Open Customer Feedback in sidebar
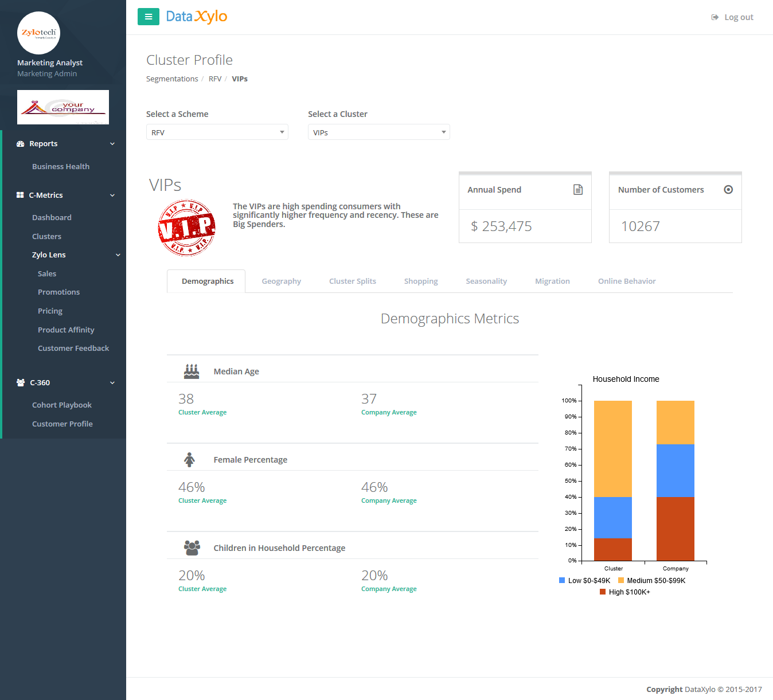Screen dimensions: 773x700 point(73,349)
